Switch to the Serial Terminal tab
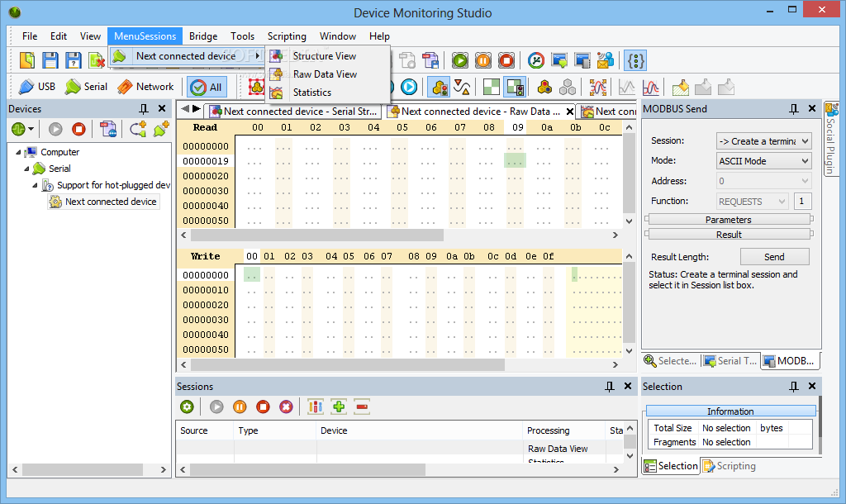 (730, 361)
